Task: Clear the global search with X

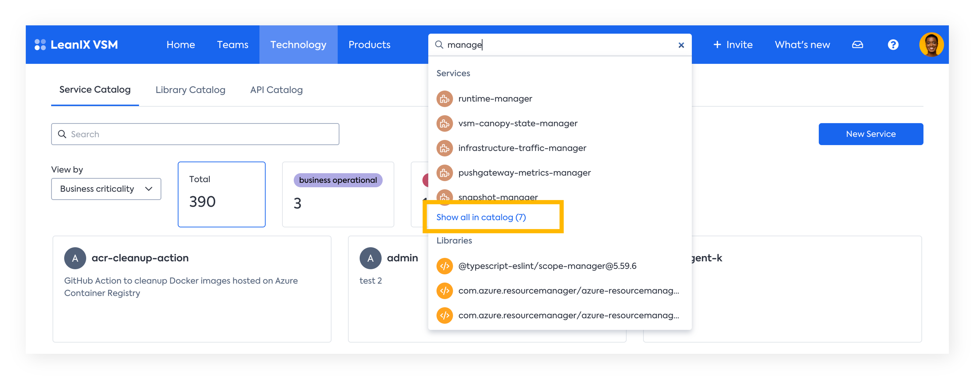Action: tap(681, 45)
